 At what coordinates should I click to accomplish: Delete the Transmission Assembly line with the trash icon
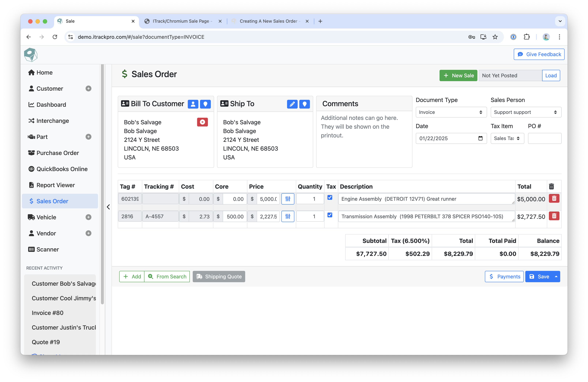554,216
